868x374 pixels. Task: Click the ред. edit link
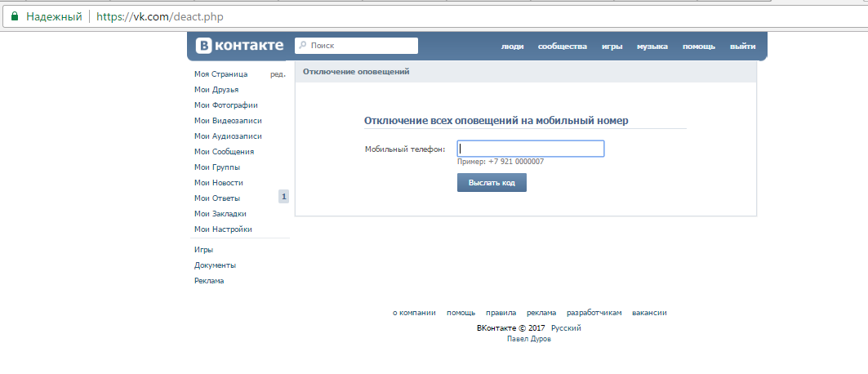point(278,74)
